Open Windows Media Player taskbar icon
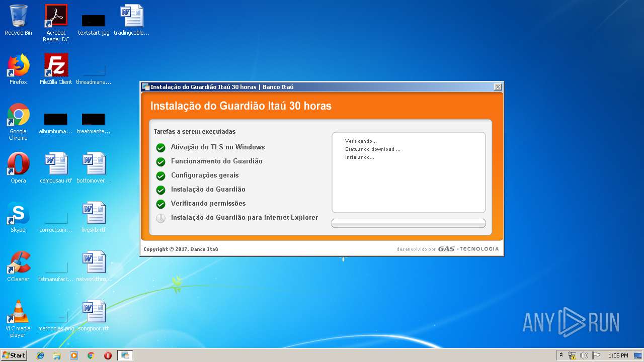Viewport: 644px width, 362px height. [74, 355]
